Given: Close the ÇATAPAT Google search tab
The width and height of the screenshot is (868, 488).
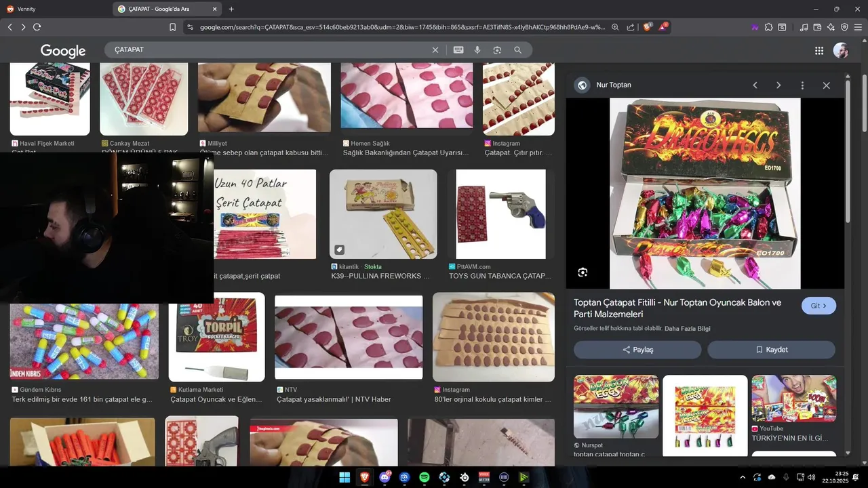Looking at the screenshot, I should (x=215, y=9).
